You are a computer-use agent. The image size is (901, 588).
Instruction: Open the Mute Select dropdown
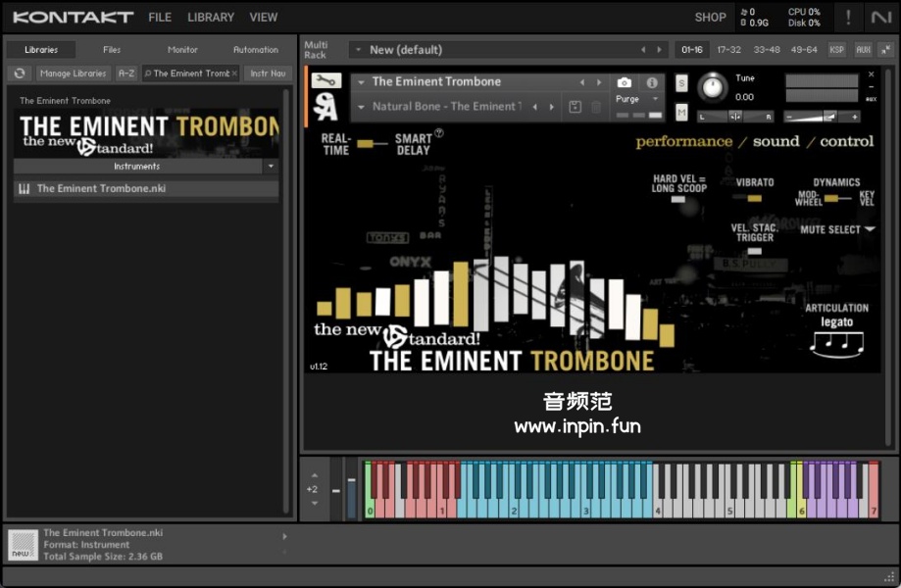(837, 229)
